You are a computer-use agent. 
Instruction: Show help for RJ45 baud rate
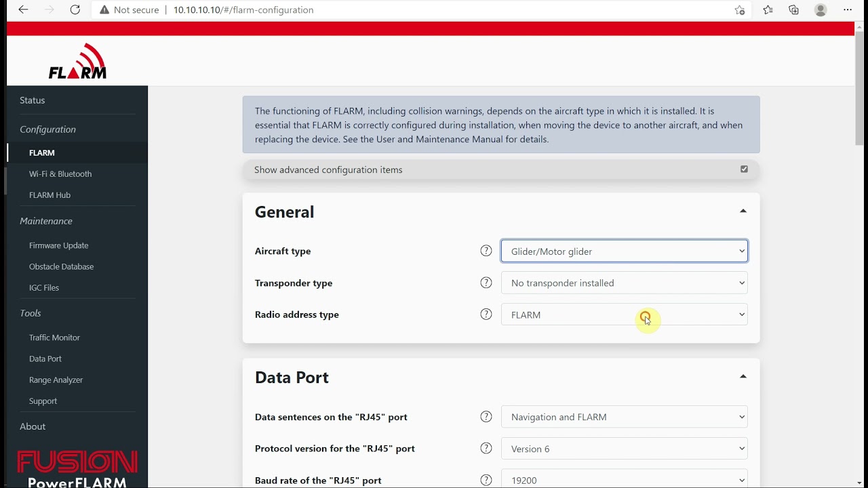tap(486, 480)
